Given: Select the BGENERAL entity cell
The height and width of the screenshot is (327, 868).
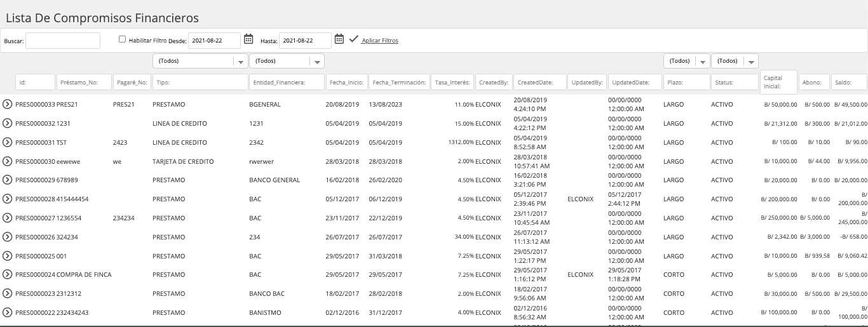Looking at the screenshot, I should pyautogui.click(x=265, y=104).
